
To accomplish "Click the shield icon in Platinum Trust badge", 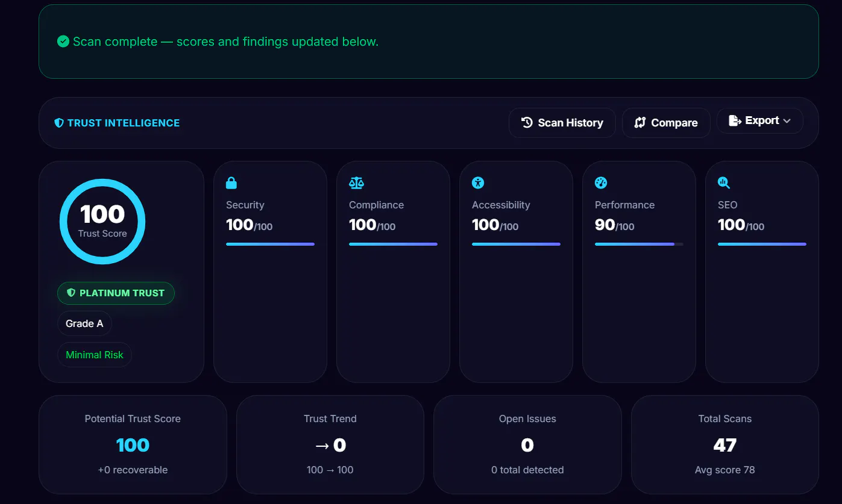I will point(71,293).
